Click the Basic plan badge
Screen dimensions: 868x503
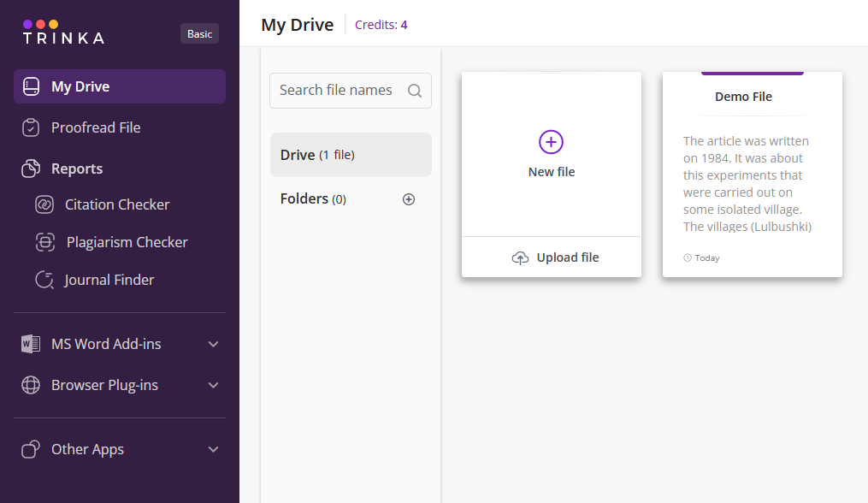pos(199,34)
